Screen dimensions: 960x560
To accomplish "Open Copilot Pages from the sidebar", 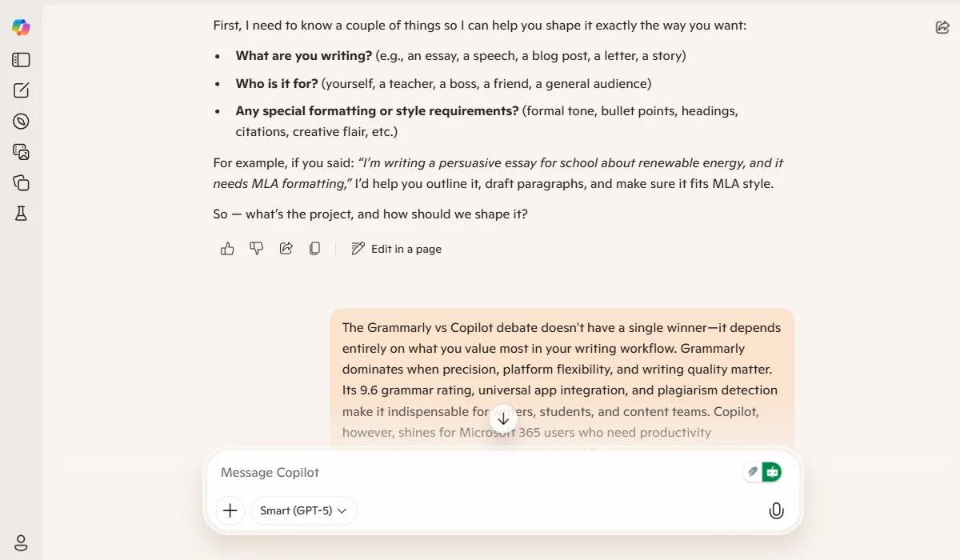I will (x=20, y=182).
